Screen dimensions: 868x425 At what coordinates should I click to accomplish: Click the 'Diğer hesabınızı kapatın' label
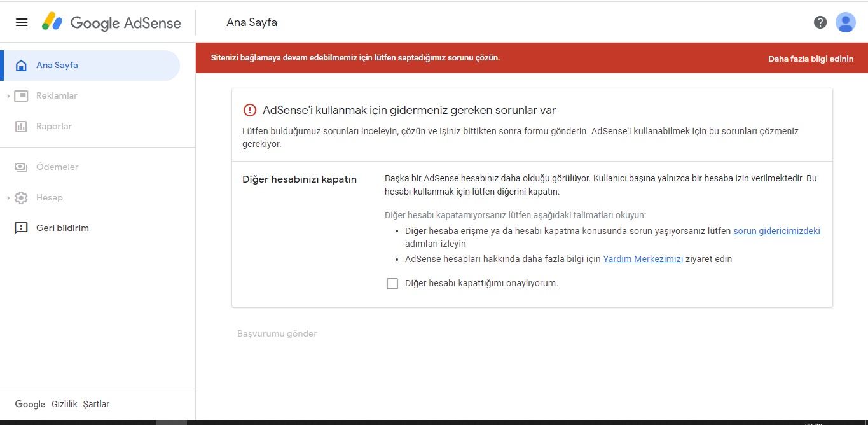coord(300,179)
